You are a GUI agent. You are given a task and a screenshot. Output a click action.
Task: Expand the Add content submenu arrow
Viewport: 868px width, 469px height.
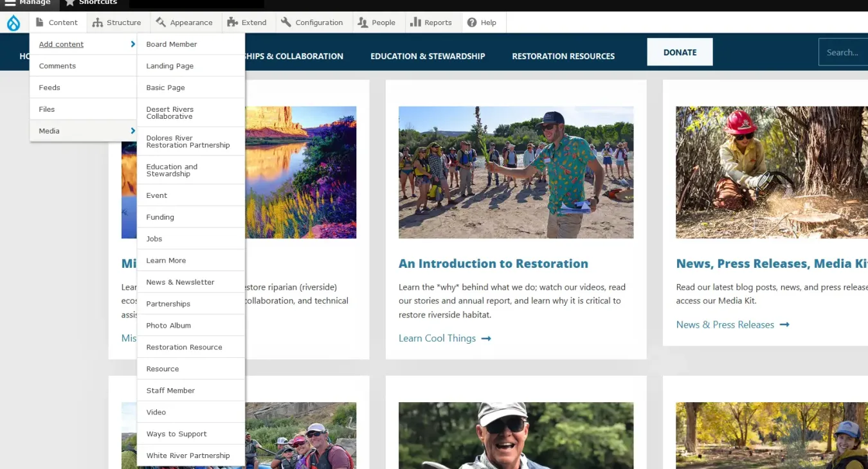(x=133, y=44)
